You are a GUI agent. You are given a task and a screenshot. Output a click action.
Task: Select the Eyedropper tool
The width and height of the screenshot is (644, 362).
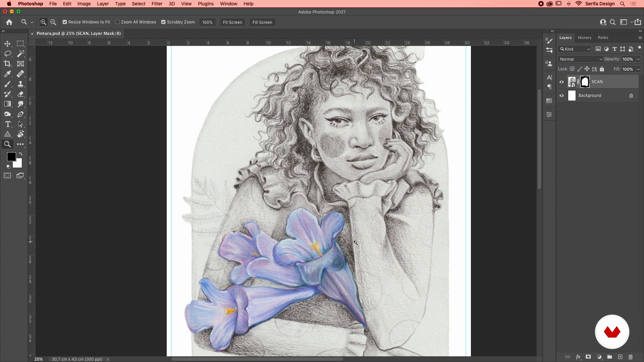7,74
